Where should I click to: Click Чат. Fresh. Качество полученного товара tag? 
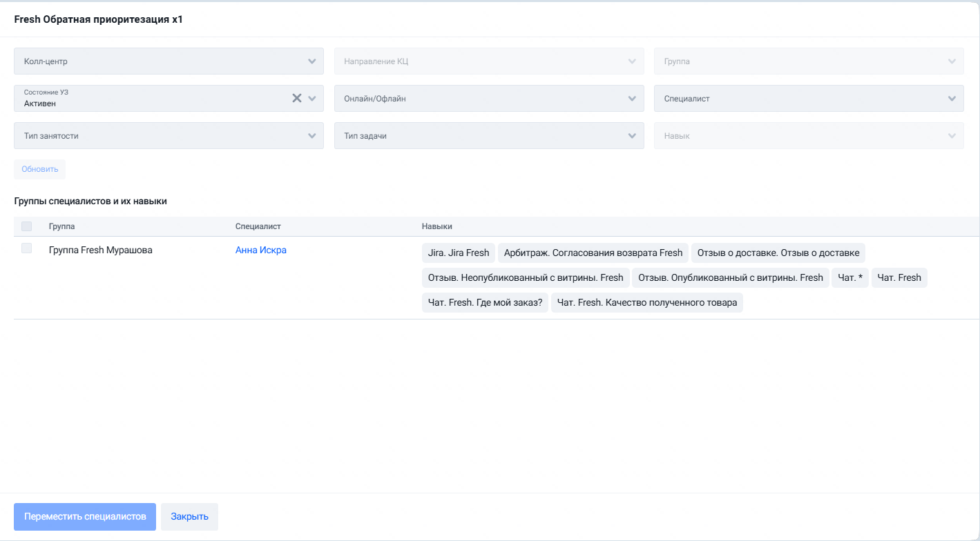tap(647, 302)
